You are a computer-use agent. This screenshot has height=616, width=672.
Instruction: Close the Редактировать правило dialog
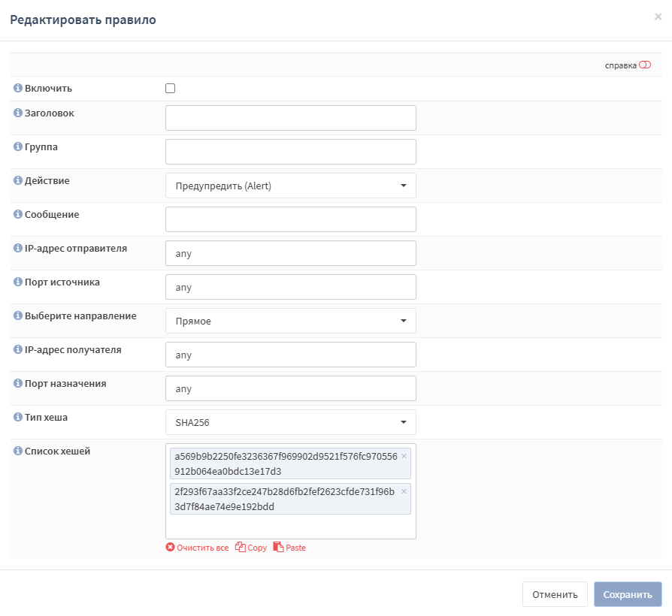point(658,17)
